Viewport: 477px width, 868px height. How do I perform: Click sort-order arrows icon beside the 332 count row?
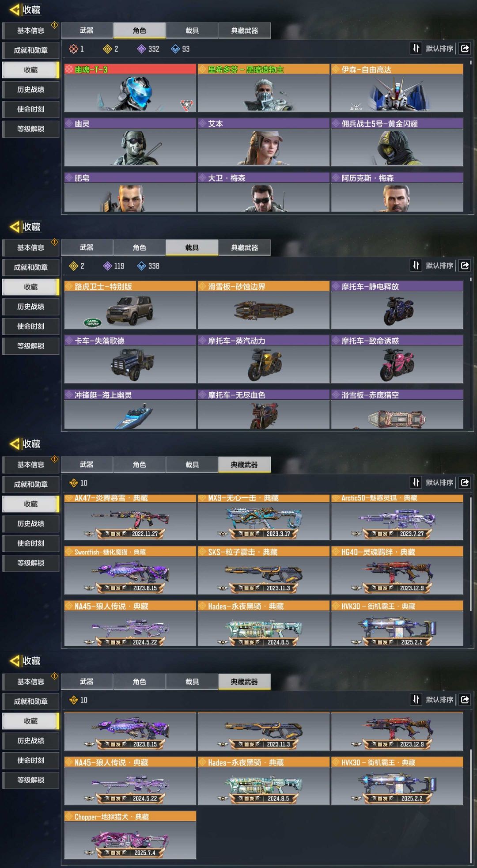pos(416,49)
